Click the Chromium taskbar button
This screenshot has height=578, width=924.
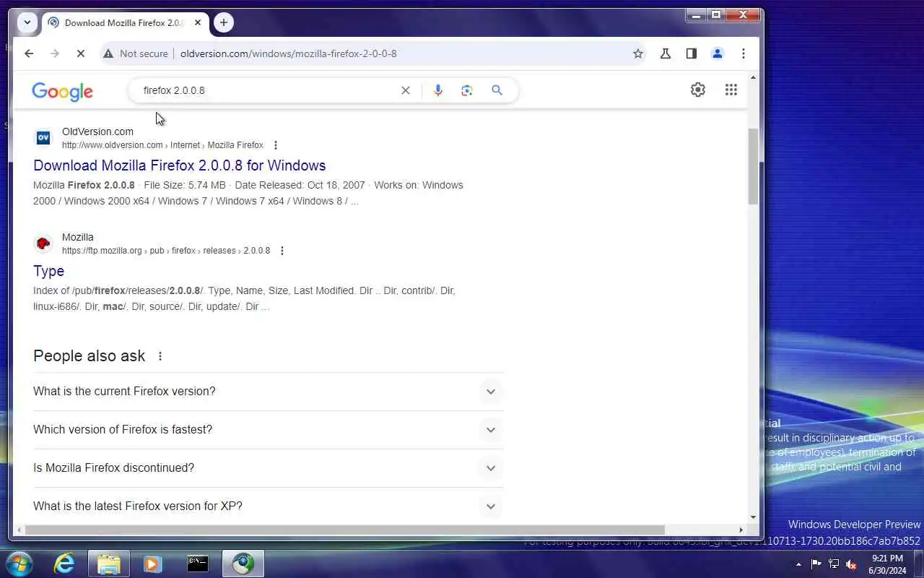click(x=243, y=564)
